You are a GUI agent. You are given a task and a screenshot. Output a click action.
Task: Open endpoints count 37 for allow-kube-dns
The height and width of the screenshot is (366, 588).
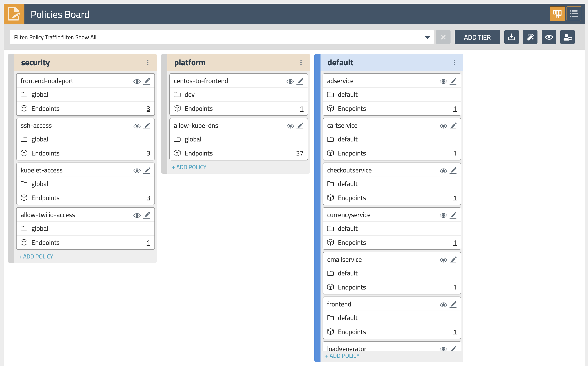(300, 153)
